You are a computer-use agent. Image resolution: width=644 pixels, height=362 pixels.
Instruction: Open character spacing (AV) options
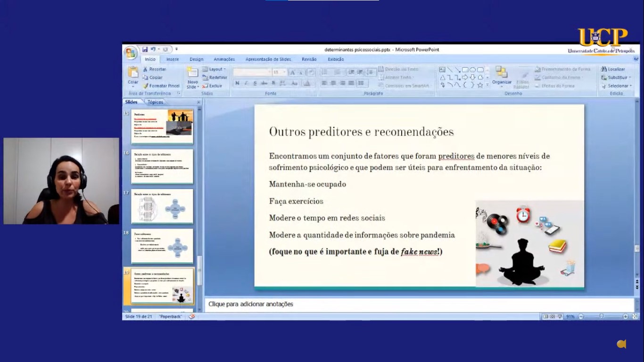(283, 83)
